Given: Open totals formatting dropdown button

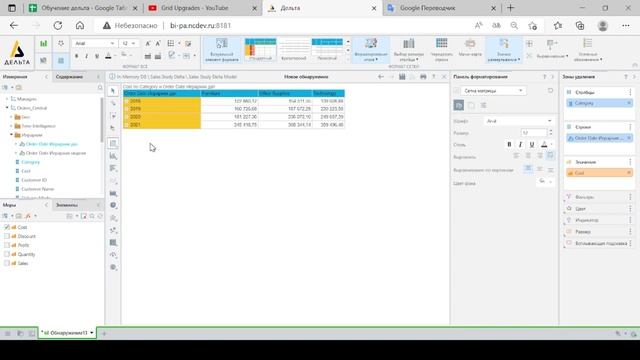Looking at the screenshot, I should (x=371, y=50).
